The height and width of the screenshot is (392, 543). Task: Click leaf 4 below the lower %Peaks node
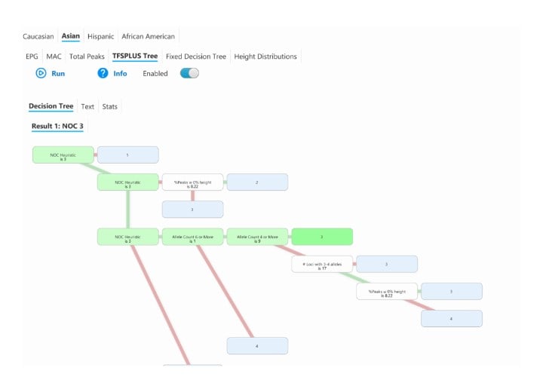452,319
